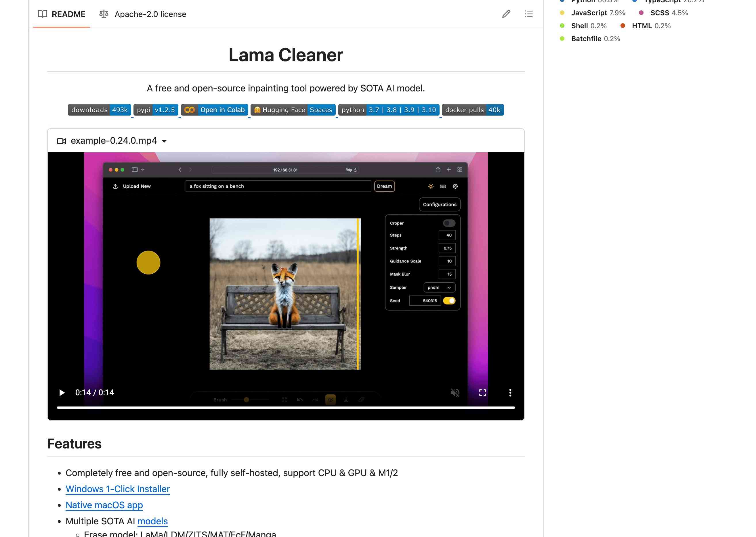Enable the Configurations panel toggle

click(448, 223)
